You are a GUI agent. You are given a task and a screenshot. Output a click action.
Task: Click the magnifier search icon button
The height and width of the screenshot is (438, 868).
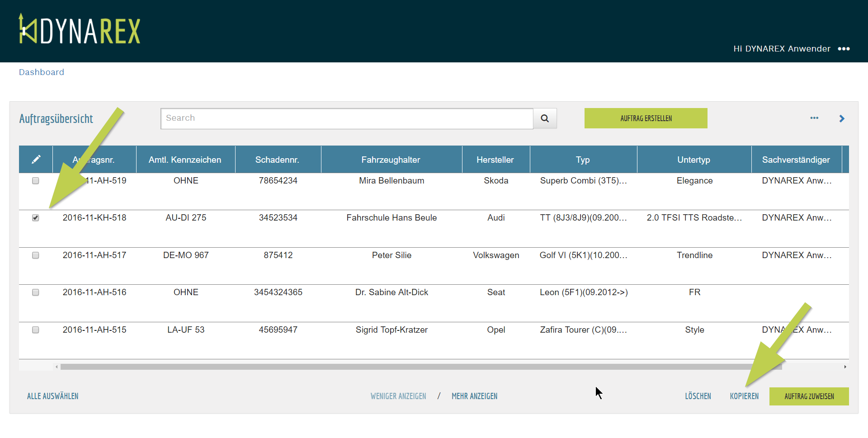(545, 118)
